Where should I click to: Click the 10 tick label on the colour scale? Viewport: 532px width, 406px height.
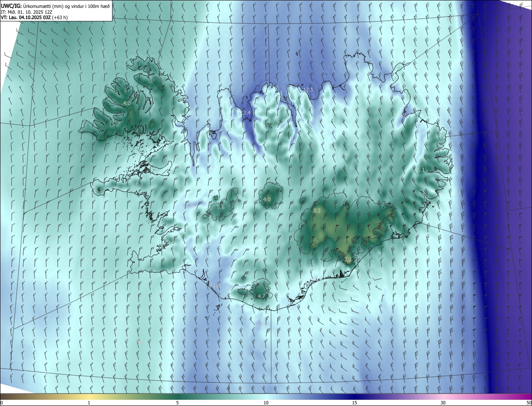click(266, 403)
